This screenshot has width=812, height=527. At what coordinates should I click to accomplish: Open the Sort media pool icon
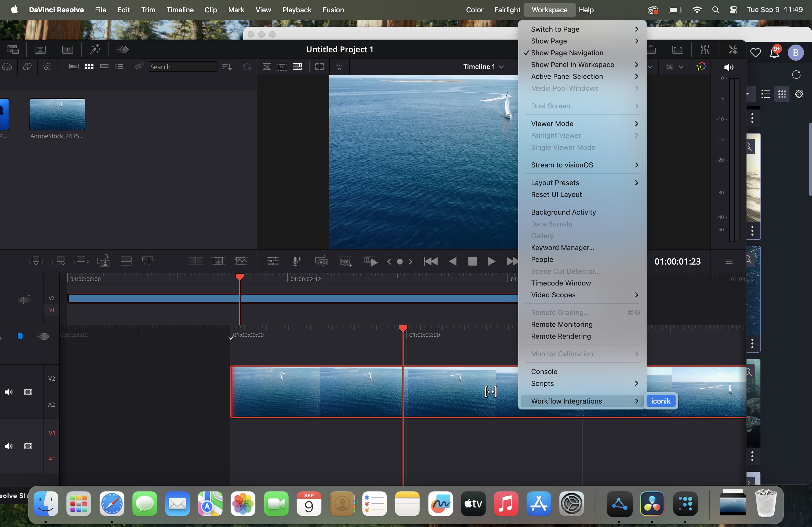tap(227, 67)
